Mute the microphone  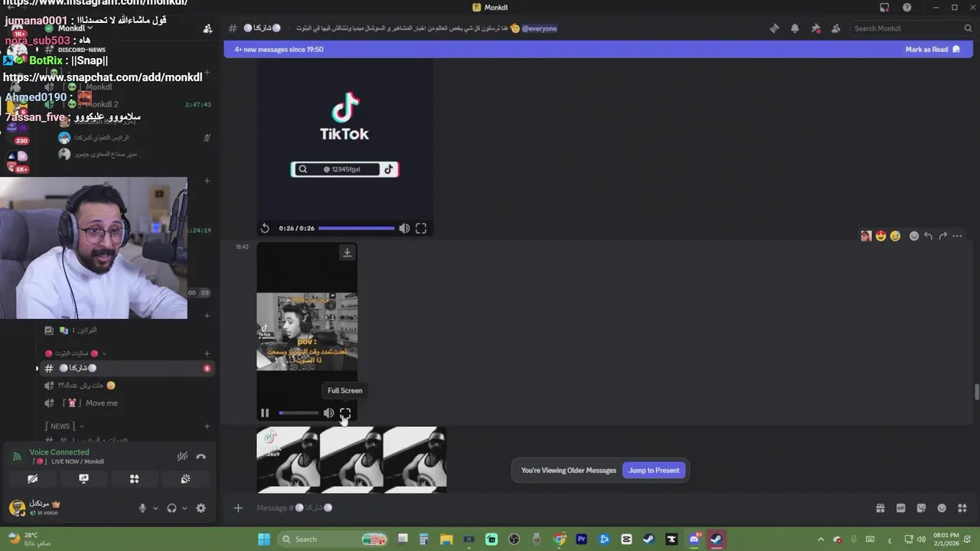pos(142,508)
